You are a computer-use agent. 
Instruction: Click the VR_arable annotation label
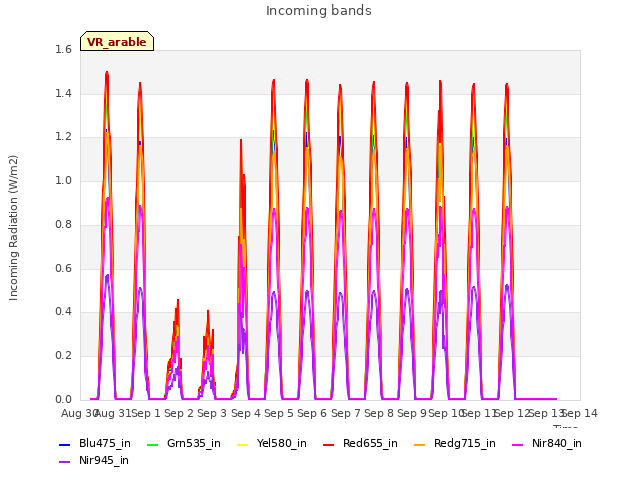point(117,42)
